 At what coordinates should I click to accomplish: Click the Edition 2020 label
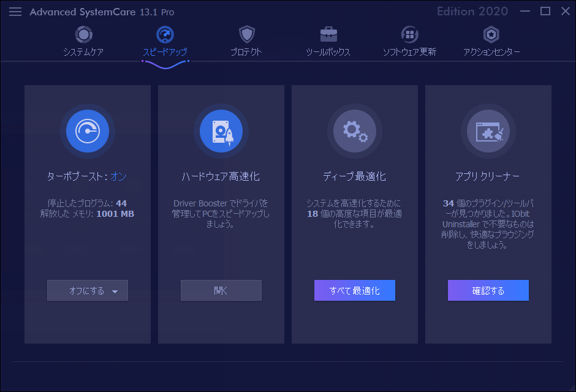click(x=472, y=12)
